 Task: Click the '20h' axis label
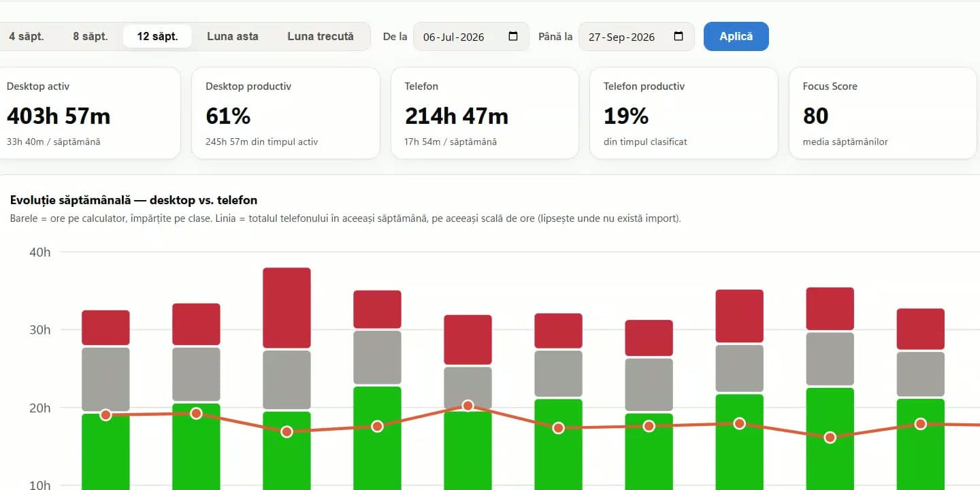coord(40,408)
